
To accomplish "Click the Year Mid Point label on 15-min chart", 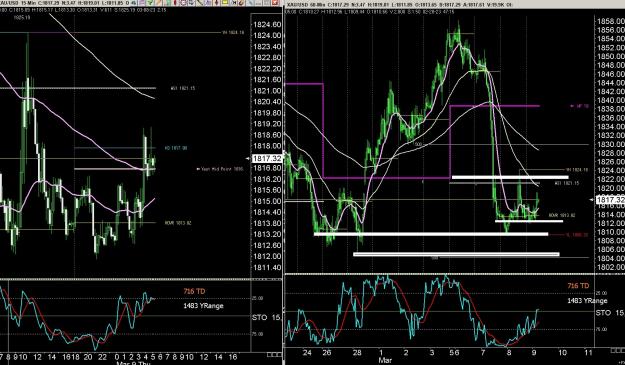I will [x=220, y=169].
